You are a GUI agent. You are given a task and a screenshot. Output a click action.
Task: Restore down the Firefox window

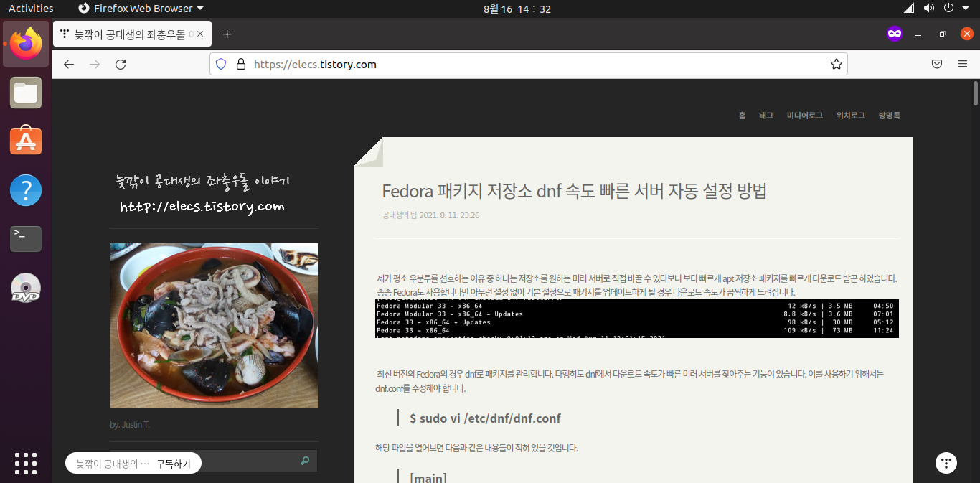[942, 34]
